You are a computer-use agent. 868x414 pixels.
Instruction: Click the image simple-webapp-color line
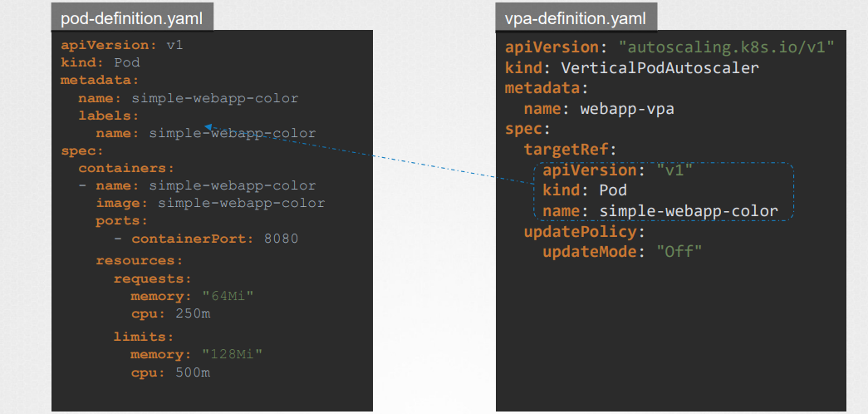pyautogui.click(x=210, y=203)
